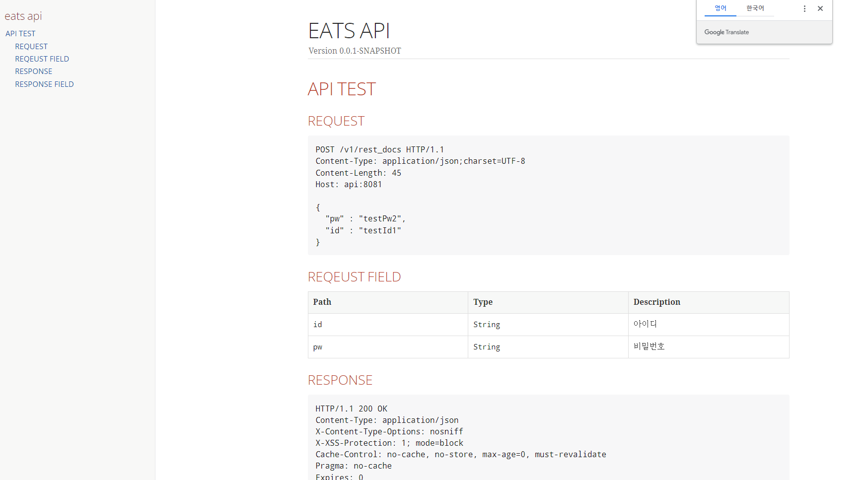Jump to RESPONSE section from sidebar
The height and width of the screenshot is (480, 868).
point(33,71)
